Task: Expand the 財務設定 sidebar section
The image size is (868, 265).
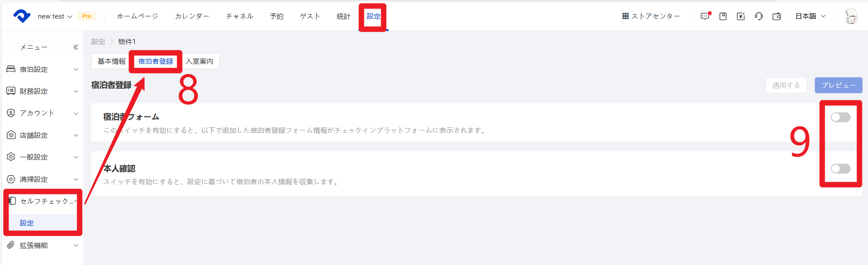Action: (42, 91)
